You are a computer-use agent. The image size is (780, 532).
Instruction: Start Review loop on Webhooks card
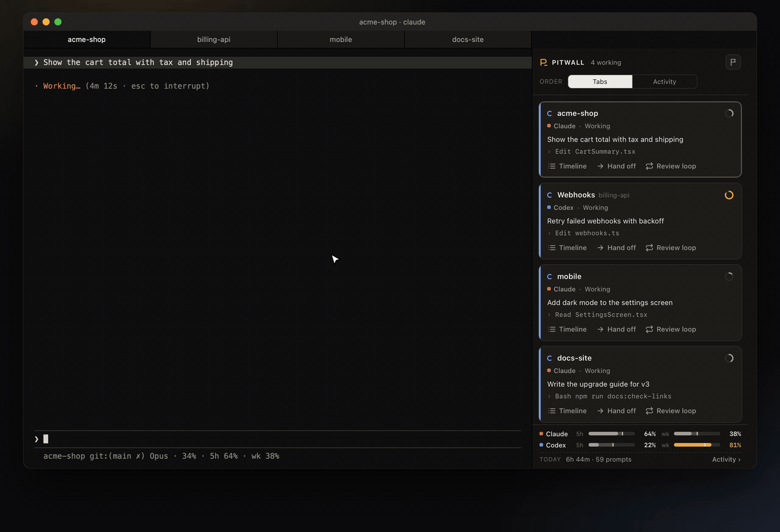(671, 248)
